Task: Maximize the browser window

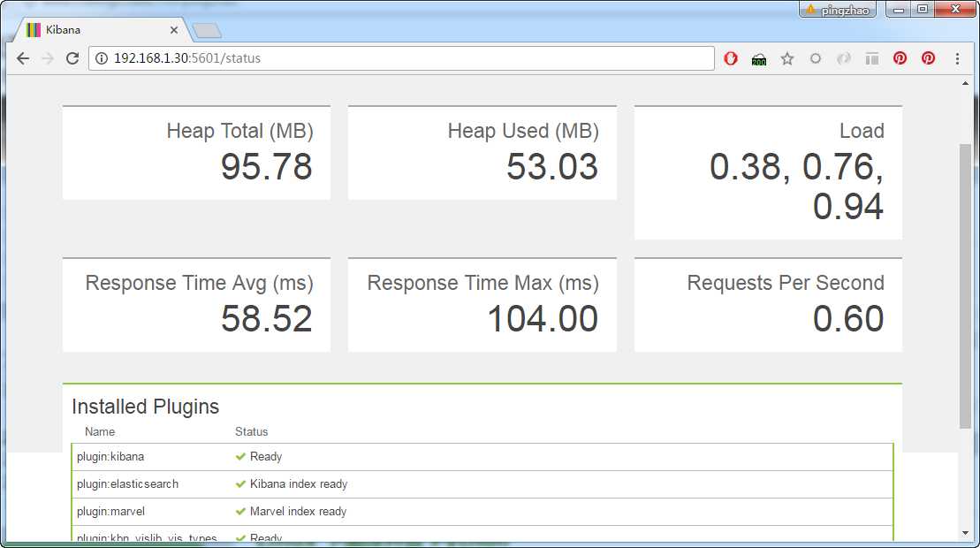Action: 923,10
